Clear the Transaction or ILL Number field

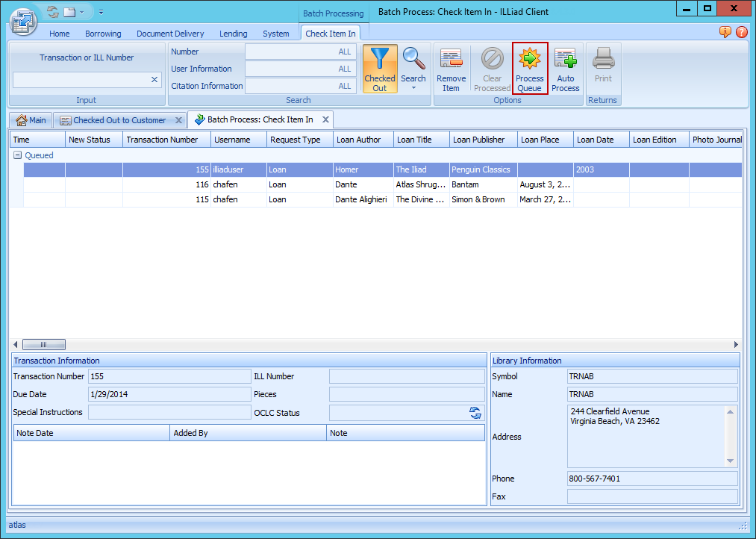pyautogui.click(x=154, y=79)
